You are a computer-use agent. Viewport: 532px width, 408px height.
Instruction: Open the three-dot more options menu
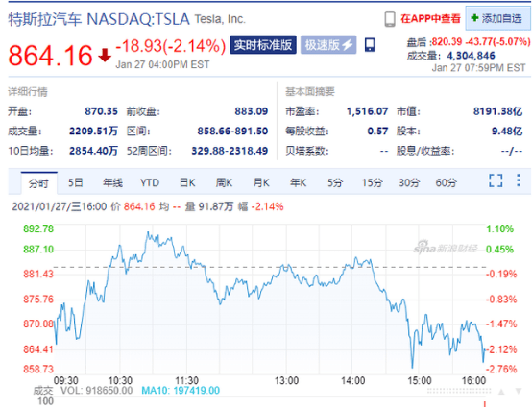(519, 180)
